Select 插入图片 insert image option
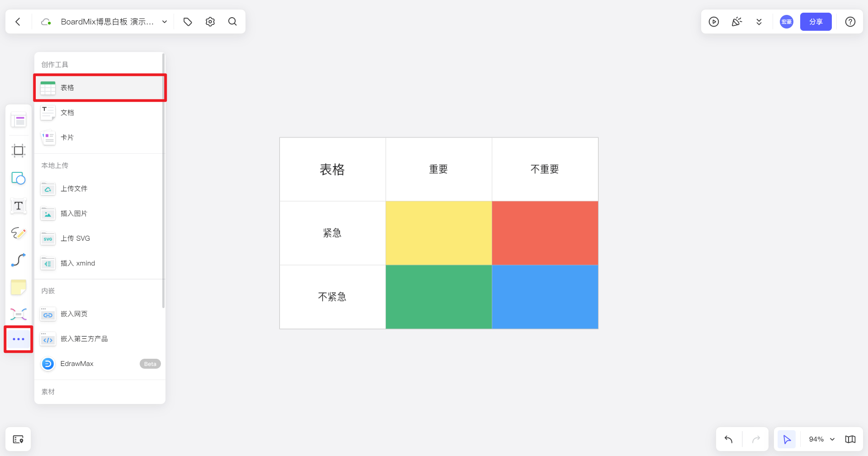Image resolution: width=868 pixels, height=456 pixels. 100,214
